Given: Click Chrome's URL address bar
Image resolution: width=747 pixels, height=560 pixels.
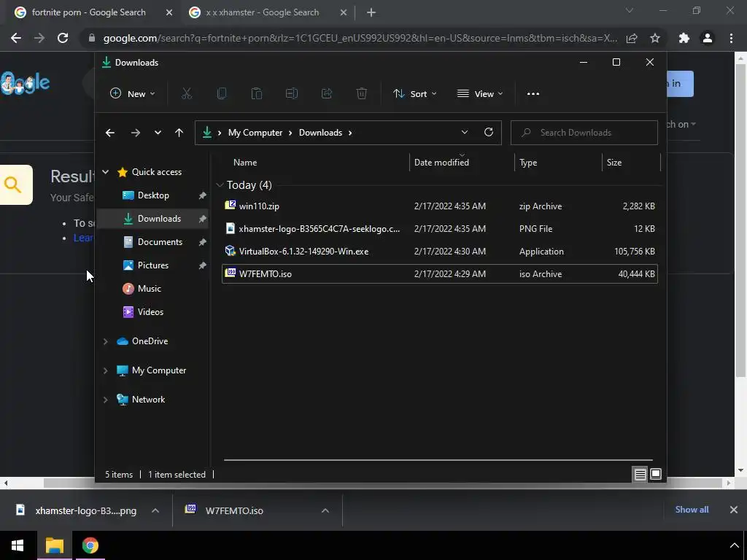Looking at the screenshot, I should click(x=360, y=38).
